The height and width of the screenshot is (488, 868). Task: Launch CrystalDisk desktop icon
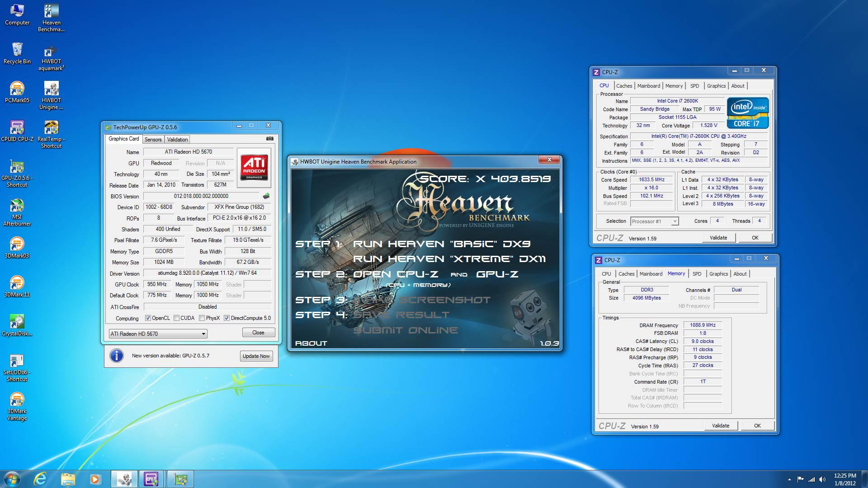point(17,325)
